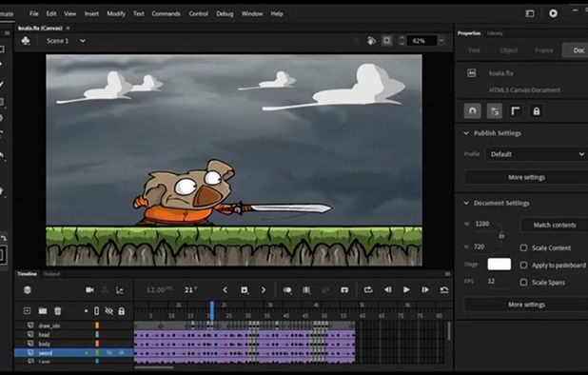Click the document type icon beside koala.fla
This screenshot has height=375, width=588.
[472, 72]
